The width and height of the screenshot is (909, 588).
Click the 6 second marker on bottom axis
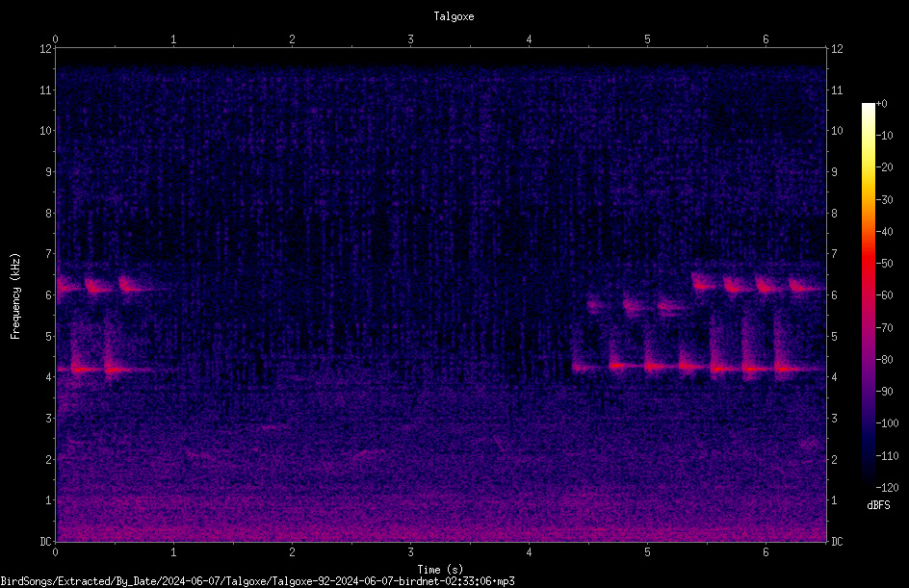(766, 552)
